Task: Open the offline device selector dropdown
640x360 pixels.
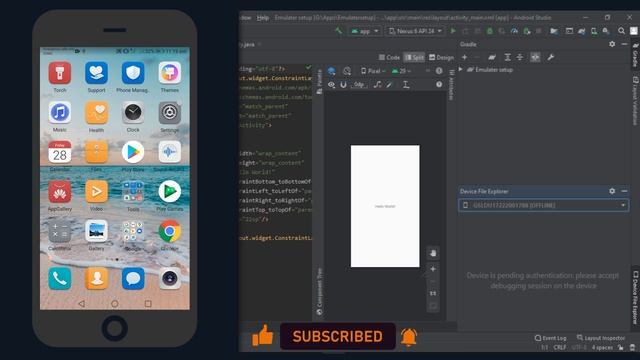Action: pos(543,205)
